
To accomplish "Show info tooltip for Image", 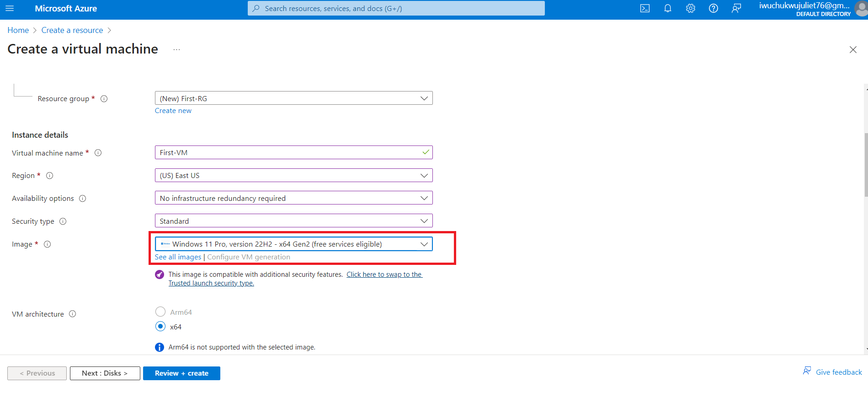I will [48, 244].
